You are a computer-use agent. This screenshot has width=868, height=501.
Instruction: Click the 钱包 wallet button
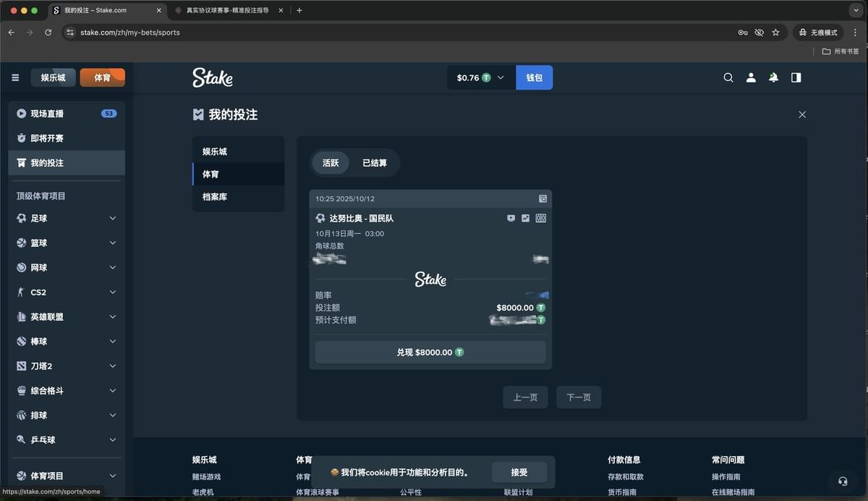[x=534, y=77]
